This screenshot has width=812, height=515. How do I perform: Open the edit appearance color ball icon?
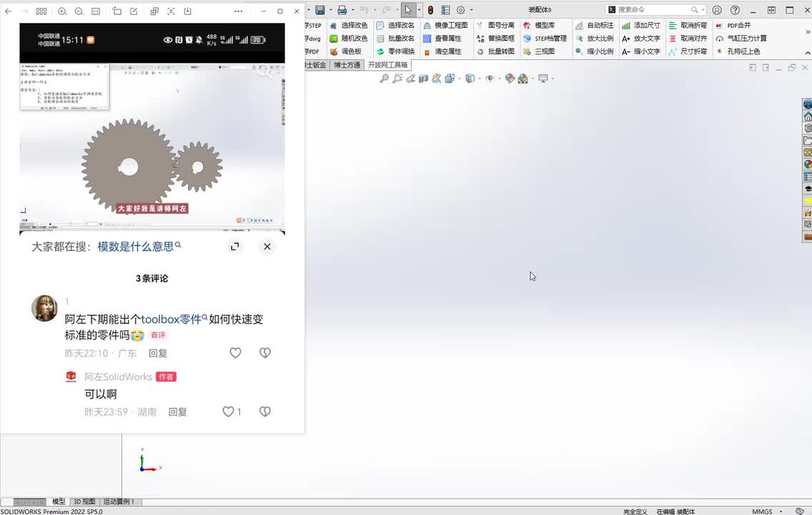(510, 78)
